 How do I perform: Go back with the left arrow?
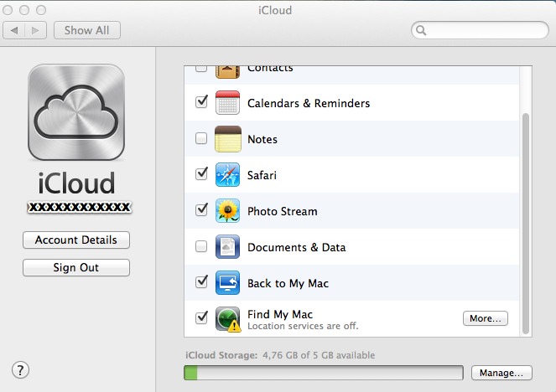pos(14,30)
